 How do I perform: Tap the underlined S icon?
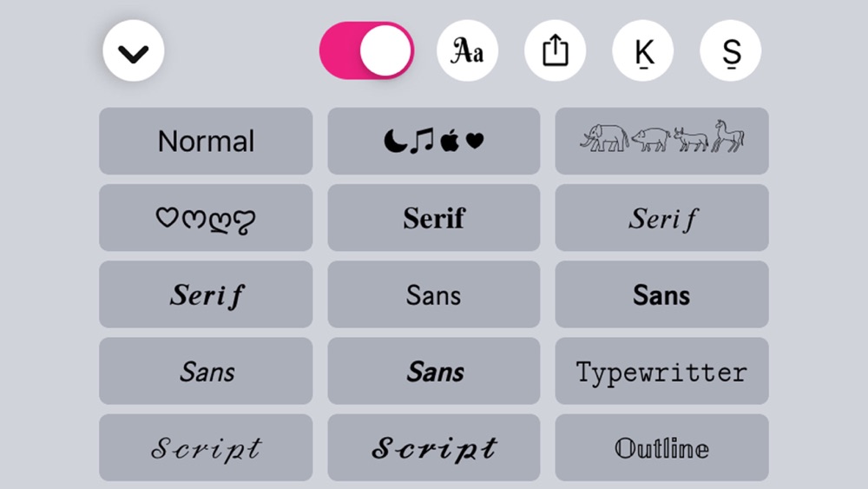click(x=731, y=51)
